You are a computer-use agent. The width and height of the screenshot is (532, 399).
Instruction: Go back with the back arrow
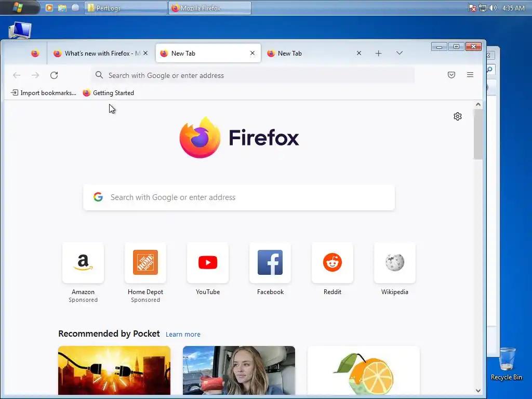(x=17, y=75)
